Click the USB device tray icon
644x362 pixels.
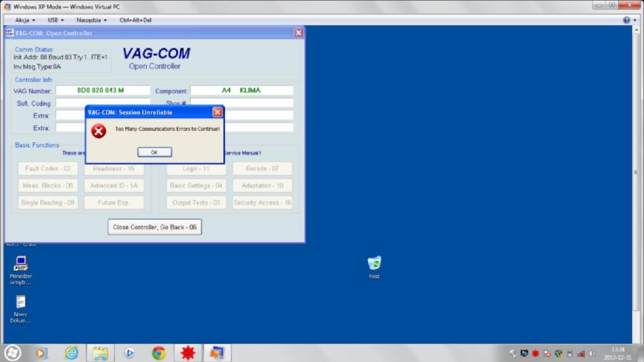pyautogui.click(x=570, y=353)
